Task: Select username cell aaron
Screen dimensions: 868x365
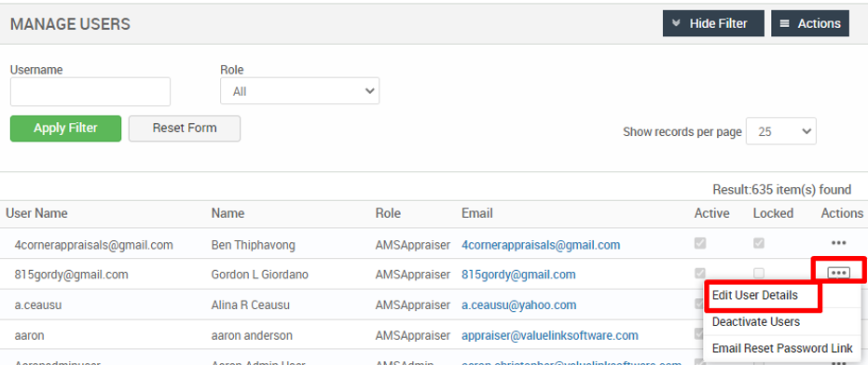Action: tap(29, 335)
